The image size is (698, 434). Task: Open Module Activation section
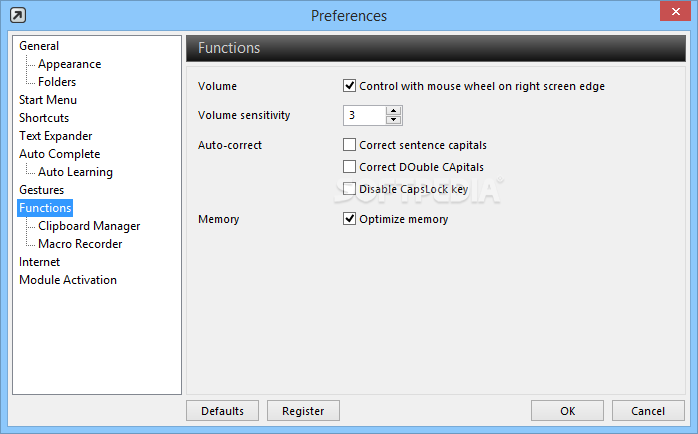tap(68, 280)
